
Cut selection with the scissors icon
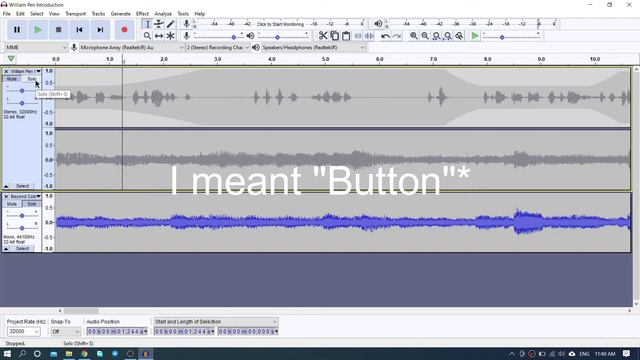point(323,36)
